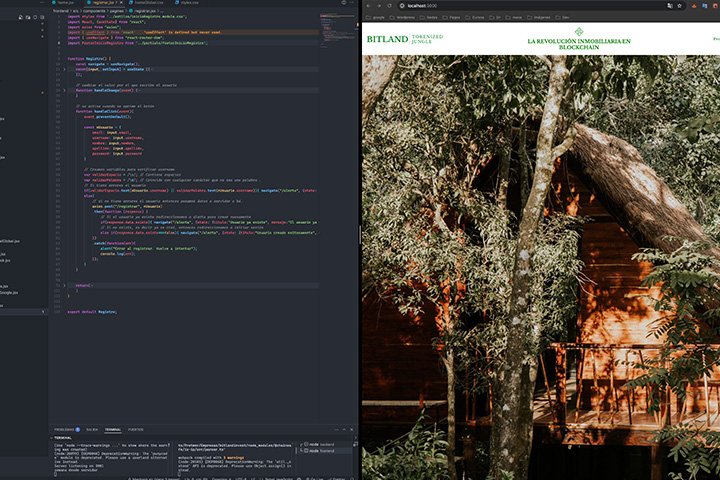Open the styles.css editor tab
This screenshot has height=480, width=720.
point(187,3)
